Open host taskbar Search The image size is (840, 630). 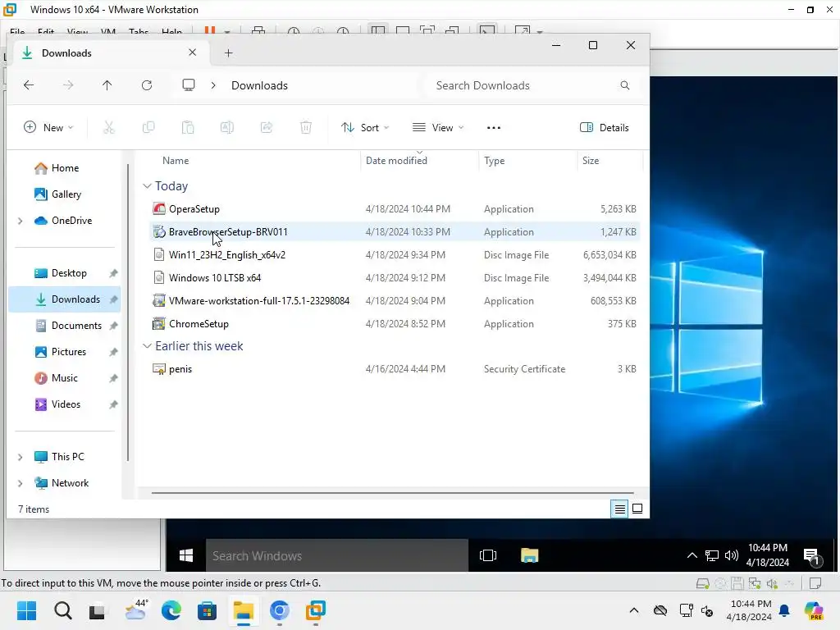[62, 610]
